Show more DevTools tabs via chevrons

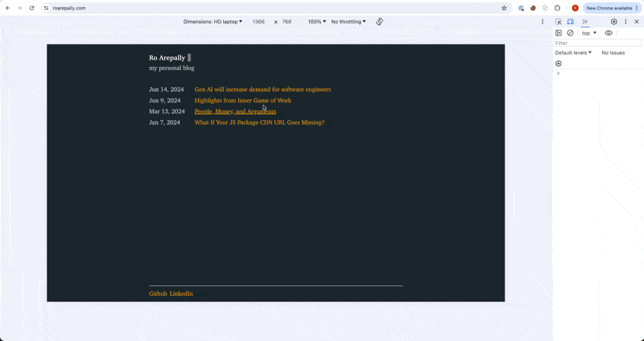pos(585,22)
